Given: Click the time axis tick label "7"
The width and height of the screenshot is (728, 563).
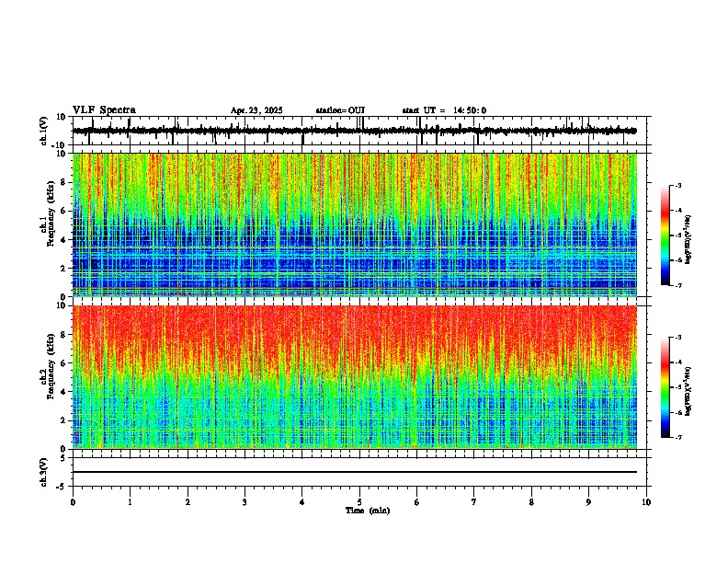Looking at the screenshot, I should point(474,502).
